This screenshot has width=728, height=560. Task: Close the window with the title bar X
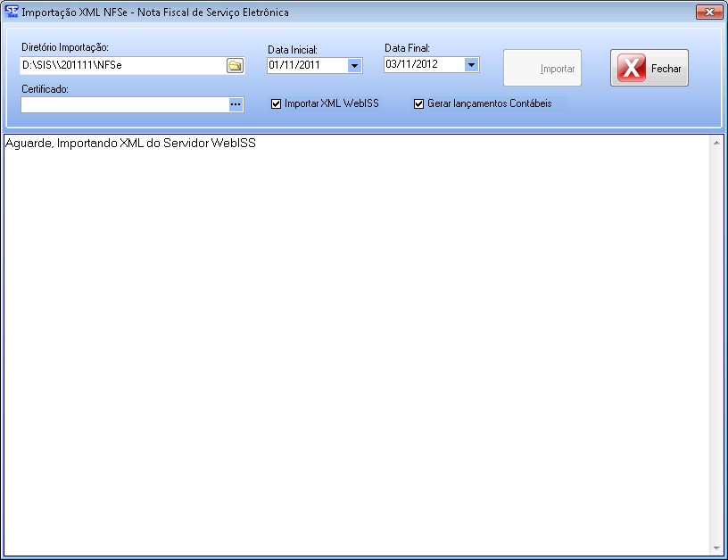709,12
